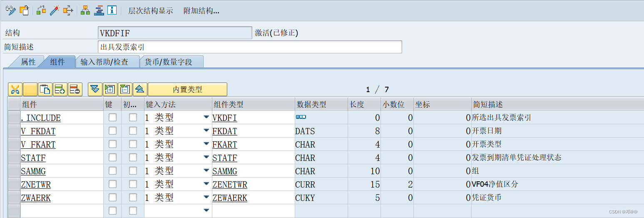Open the ZENETWR component type link
644x218 pixels.
[x=230, y=184]
